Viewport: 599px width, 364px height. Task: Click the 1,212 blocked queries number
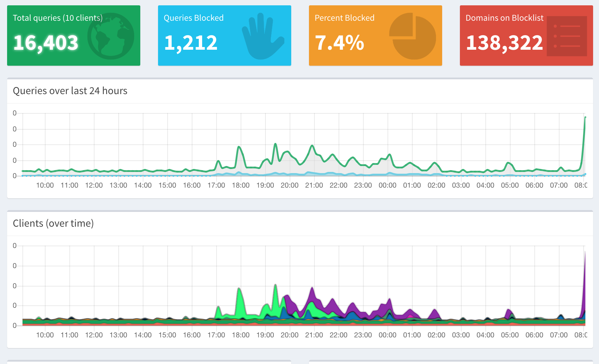191,43
